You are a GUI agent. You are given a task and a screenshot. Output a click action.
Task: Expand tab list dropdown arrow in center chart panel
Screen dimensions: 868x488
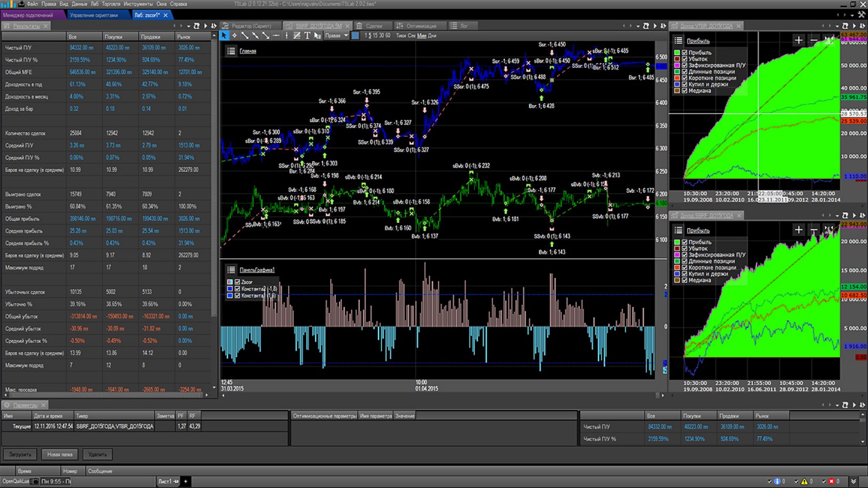tap(637, 26)
